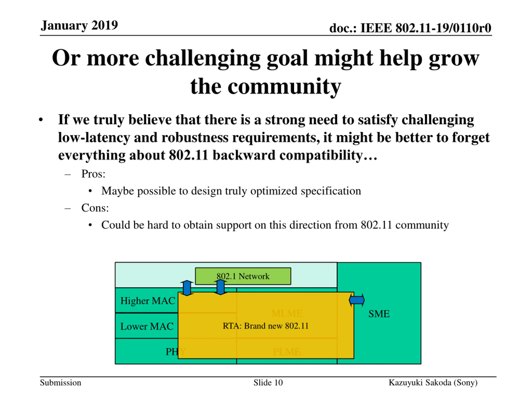Click the doc.: IEEE 802.11-19/0110r0 header
Viewport: 532px width, 399px height.
[410, 28]
